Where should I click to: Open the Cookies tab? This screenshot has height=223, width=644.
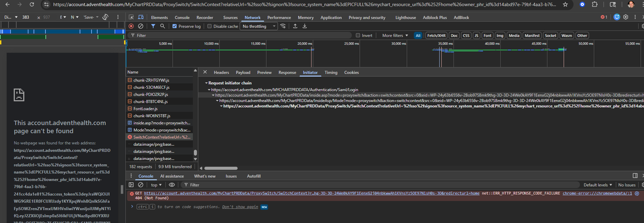[352, 72]
